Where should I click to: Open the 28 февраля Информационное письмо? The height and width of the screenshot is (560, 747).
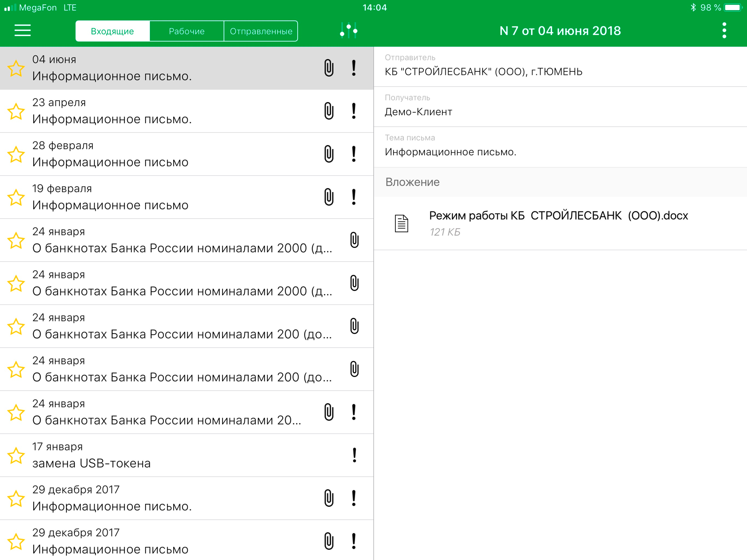coord(187,154)
